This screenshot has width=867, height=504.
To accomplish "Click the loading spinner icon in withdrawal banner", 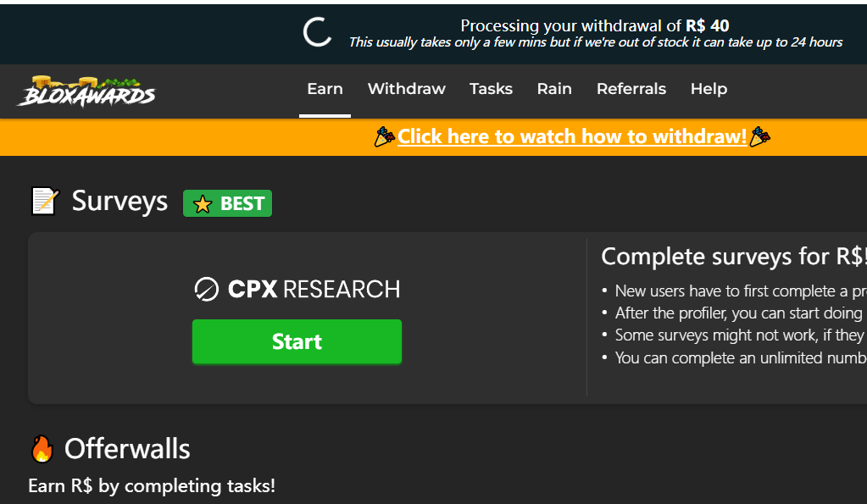I will click(317, 31).
